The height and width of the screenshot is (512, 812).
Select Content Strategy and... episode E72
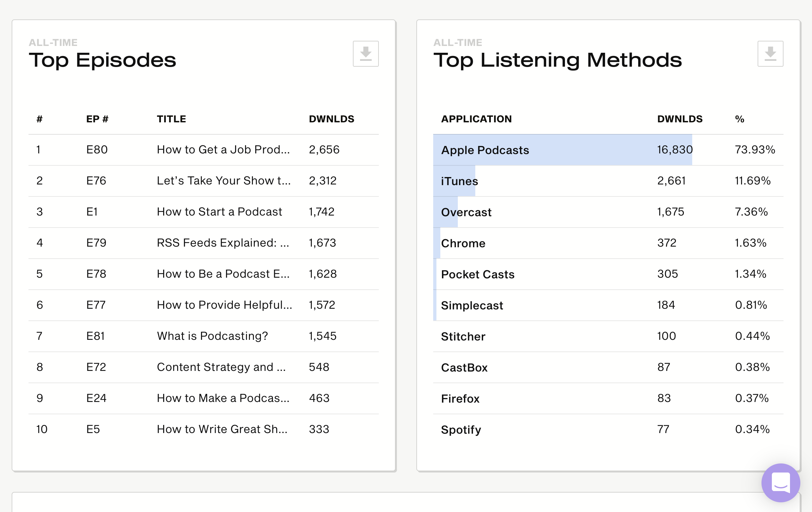click(x=221, y=367)
